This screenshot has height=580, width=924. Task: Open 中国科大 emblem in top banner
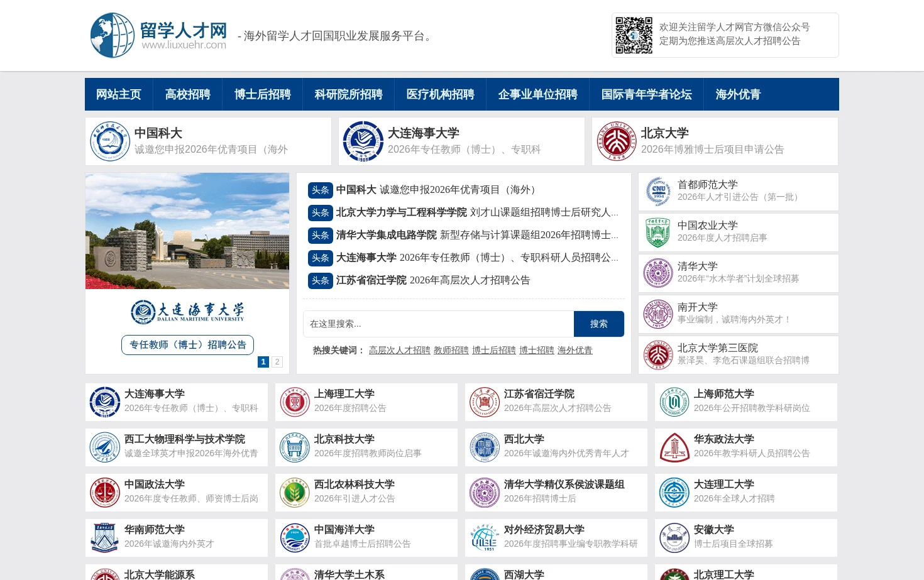click(110, 141)
